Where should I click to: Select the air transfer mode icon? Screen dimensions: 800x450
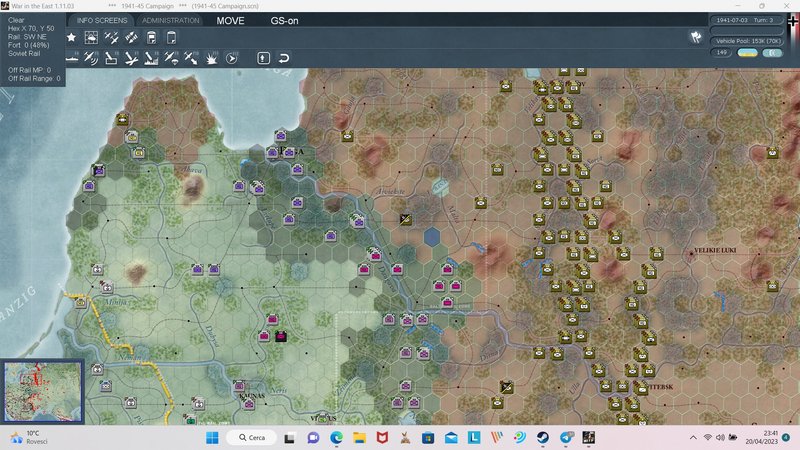tap(191, 58)
